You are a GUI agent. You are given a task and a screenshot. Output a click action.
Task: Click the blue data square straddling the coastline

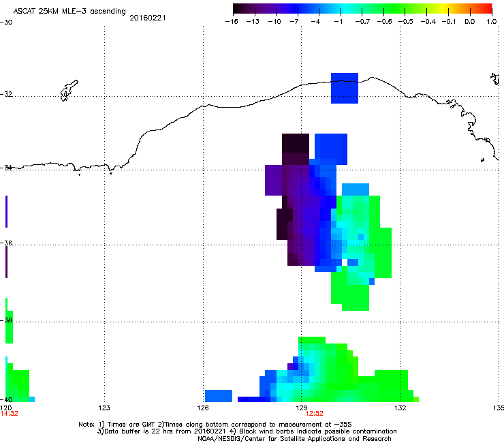coord(345,88)
